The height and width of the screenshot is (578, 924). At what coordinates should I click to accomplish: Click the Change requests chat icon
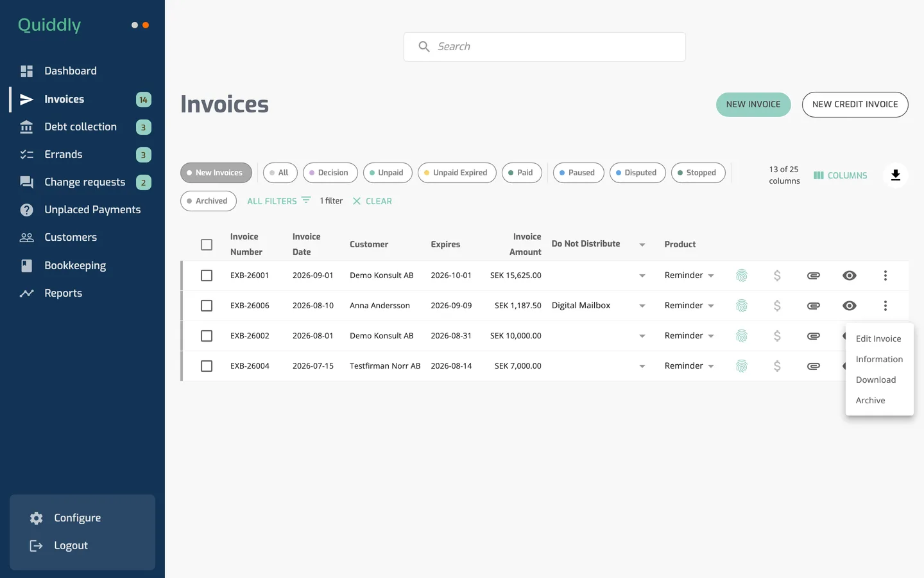pos(26,182)
